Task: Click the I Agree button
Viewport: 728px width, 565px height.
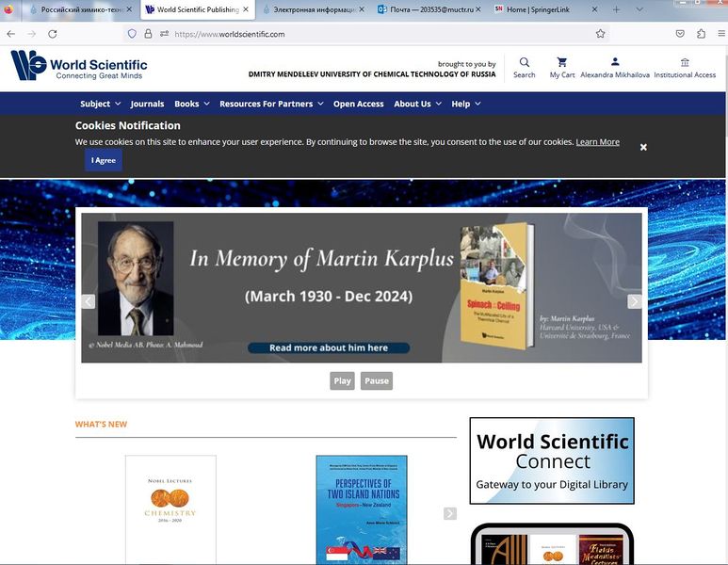Action: click(104, 160)
